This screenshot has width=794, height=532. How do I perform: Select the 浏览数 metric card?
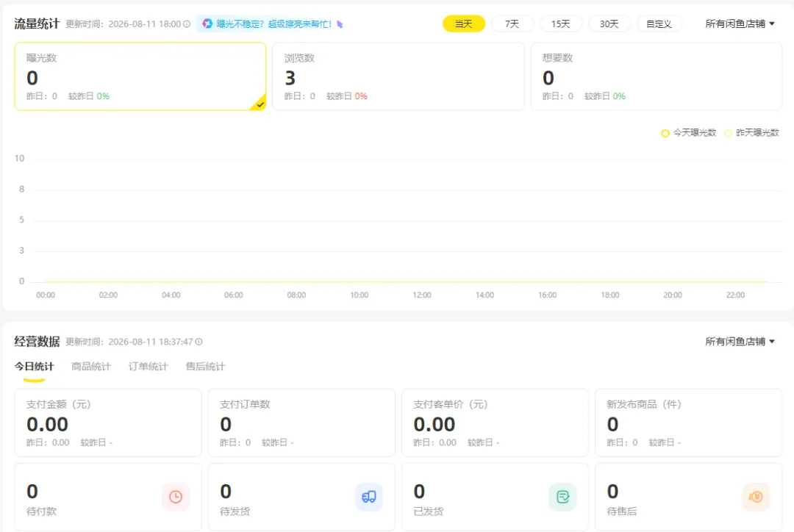pos(398,76)
